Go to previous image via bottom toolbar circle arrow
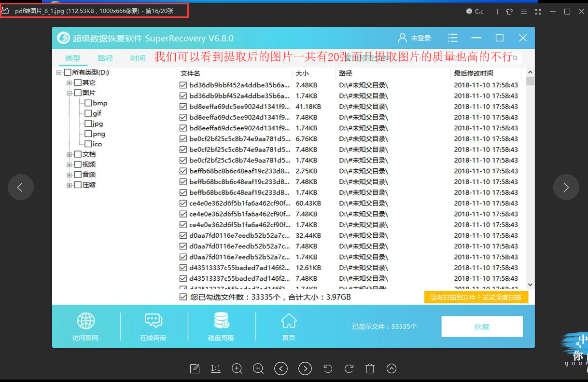 [x=281, y=369]
